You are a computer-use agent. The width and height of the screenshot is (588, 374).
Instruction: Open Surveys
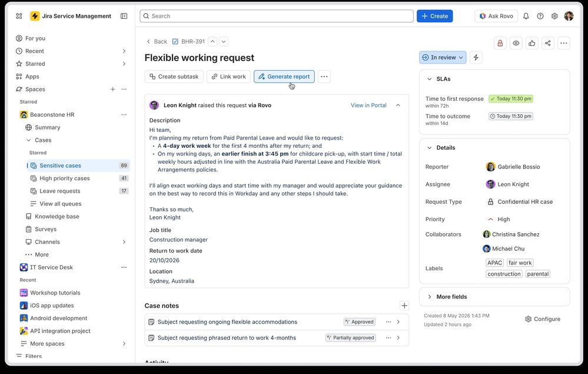click(46, 229)
